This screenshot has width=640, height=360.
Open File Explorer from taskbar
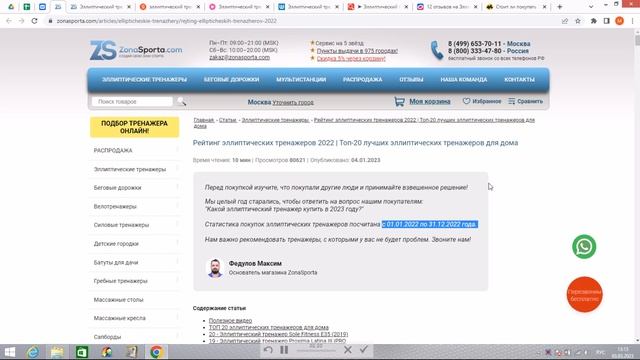pos(57,352)
